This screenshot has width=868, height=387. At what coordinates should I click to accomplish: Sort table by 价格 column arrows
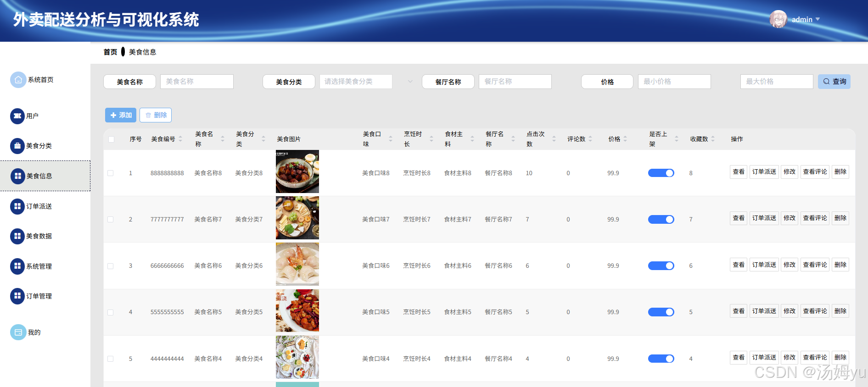(x=625, y=139)
